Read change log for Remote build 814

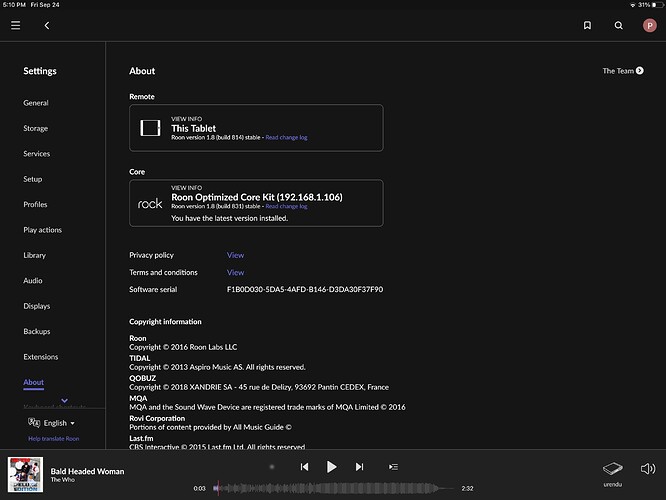286,137
